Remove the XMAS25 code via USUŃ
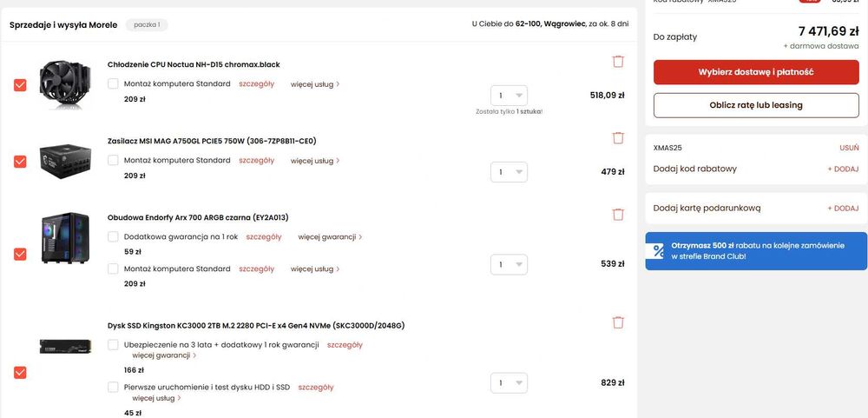This screenshot has width=868, height=418. (x=849, y=148)
